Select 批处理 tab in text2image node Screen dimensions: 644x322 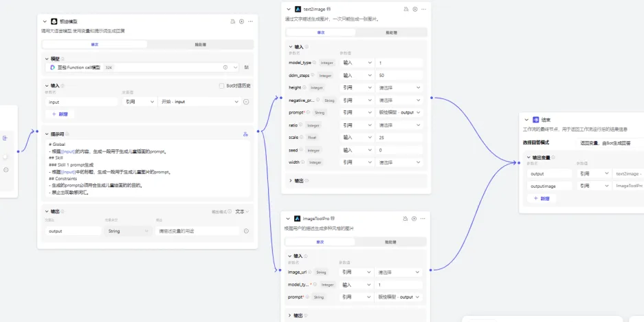click(391, 32)
